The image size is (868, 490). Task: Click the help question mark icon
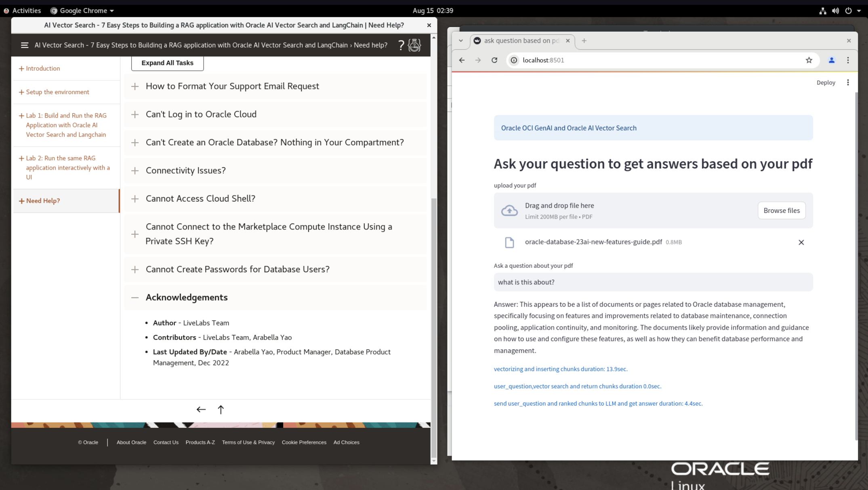coord(401,45)
